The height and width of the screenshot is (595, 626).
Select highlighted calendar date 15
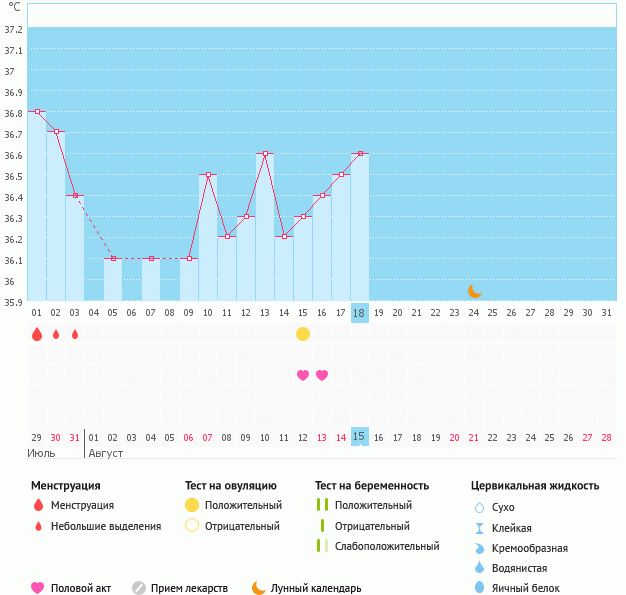click(359, 436)
